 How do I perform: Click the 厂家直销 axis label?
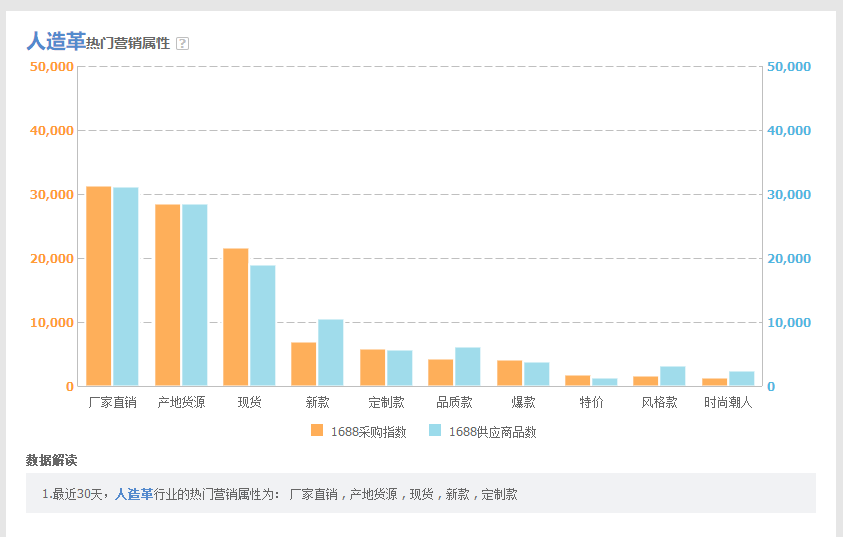[112, 402]
